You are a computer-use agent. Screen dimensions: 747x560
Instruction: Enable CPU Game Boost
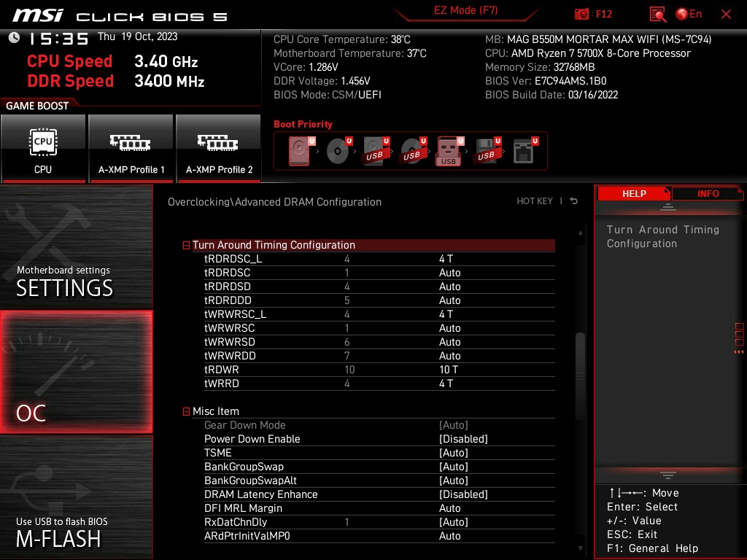(43, 148)
